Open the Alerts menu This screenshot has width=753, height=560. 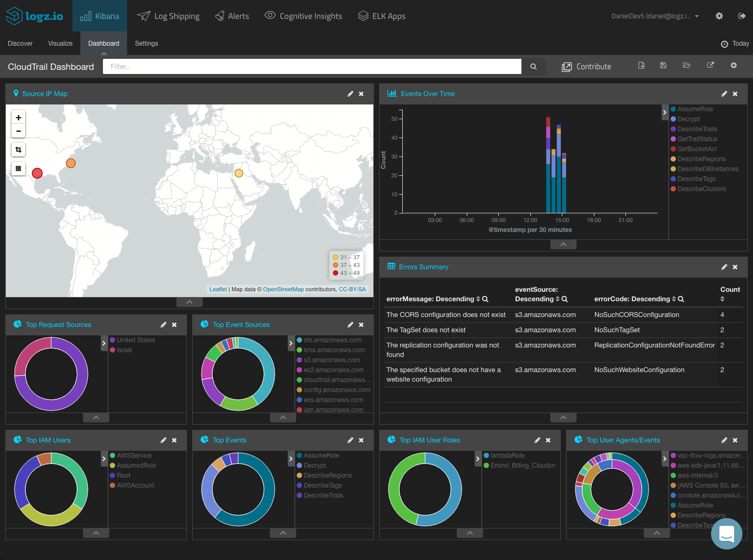point(232,16)
